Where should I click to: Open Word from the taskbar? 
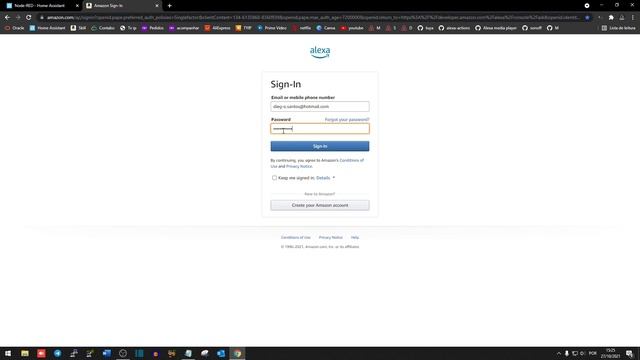107,353
